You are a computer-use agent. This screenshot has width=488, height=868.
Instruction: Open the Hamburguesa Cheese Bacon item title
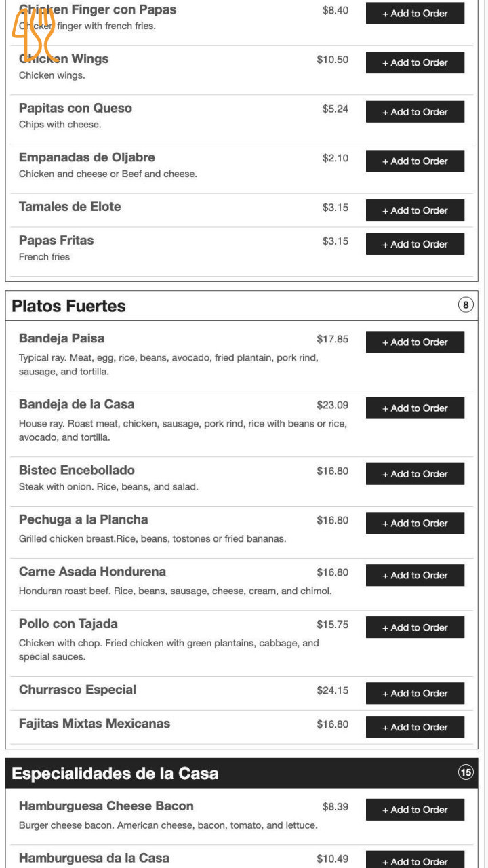[x=106, y=806]
